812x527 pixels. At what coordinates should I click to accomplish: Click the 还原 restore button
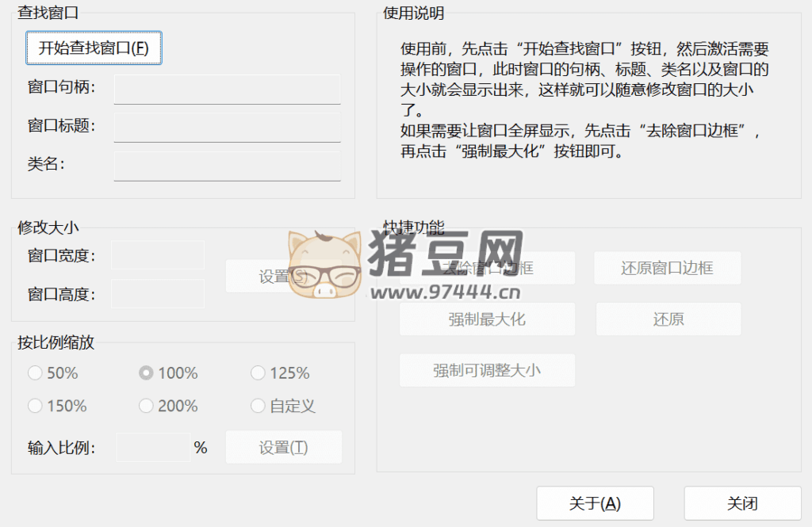[668, 319]
